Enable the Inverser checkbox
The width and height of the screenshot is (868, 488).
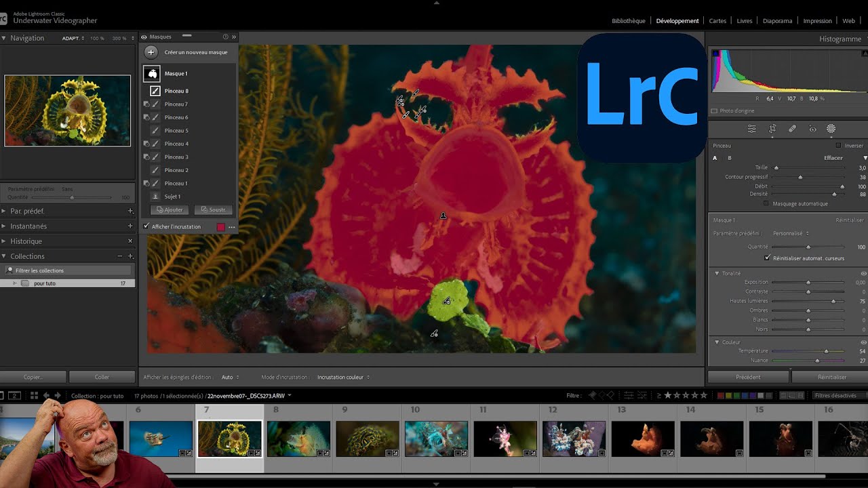coord(839,146)
